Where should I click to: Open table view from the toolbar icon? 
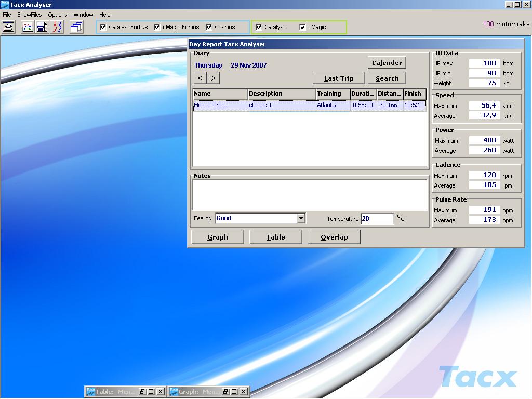pos(42,27)
